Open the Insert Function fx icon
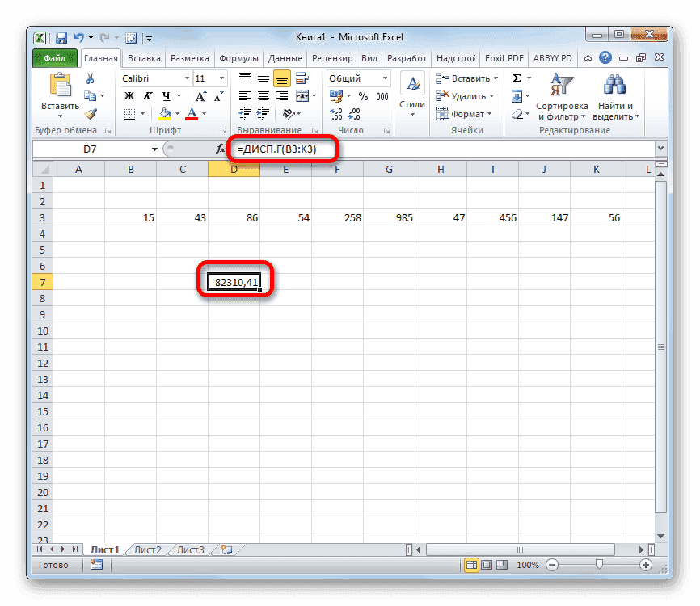This screenshot has height=606, width=700. [x=220, y=149]
